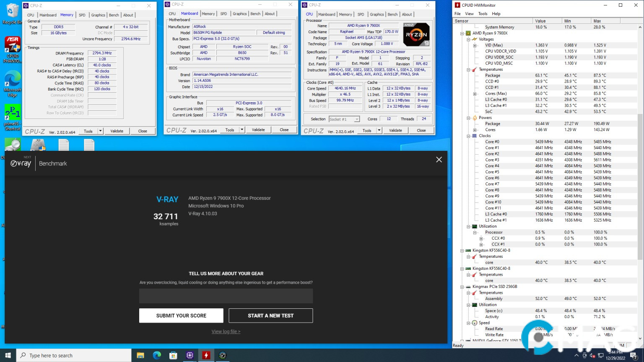Open the Microsoft Store taskbar icon
This screenshot has width=644, height=362.
(173, 355)
